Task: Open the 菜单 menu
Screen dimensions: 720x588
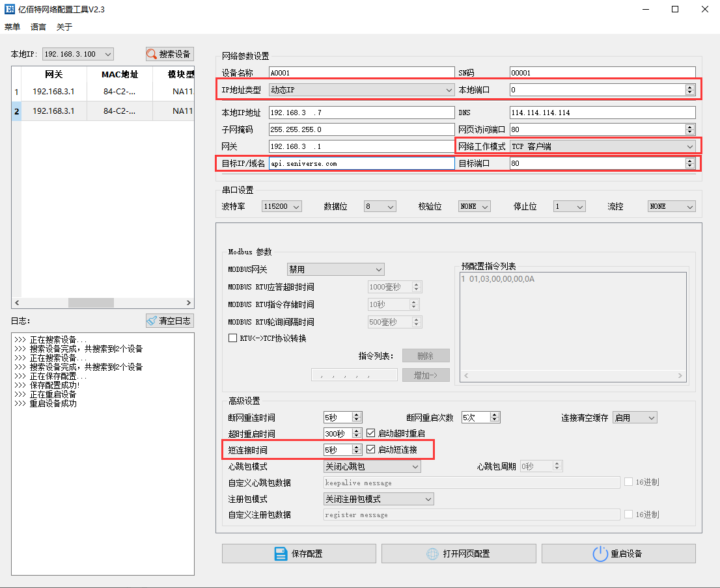Action: click(12, 27)
